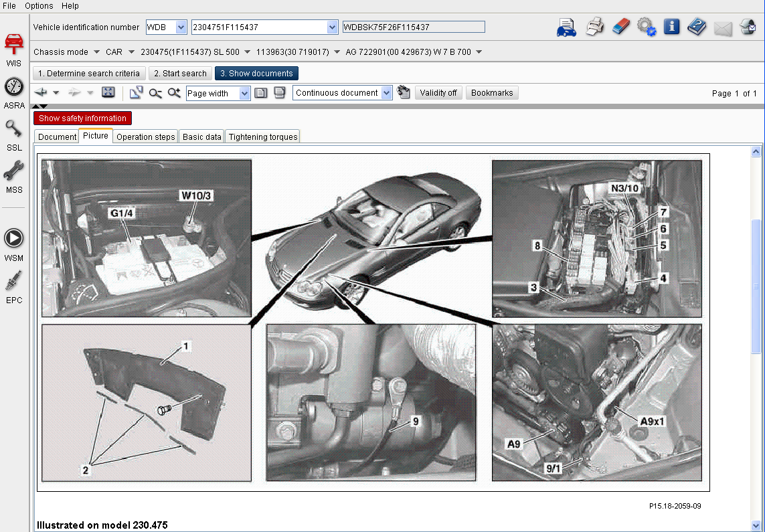Collapse panel using small triangle markers
The width and height of the screenshot is (765, 532).
tap(40, 106)
